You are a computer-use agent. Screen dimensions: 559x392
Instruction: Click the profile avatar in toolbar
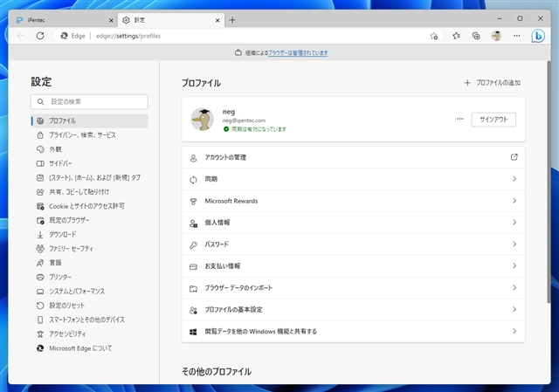click(x=496, y=36)
